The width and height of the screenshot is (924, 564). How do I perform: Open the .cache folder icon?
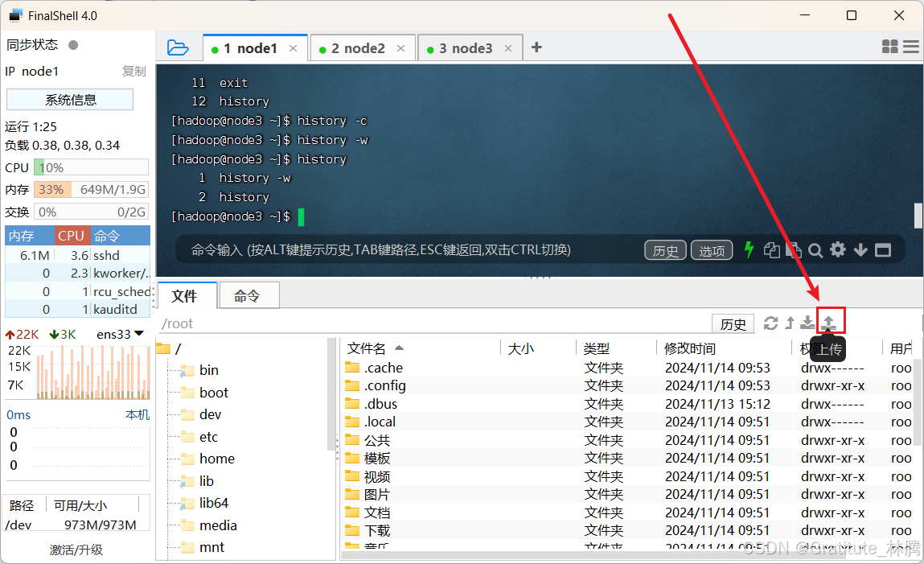(352, 368)
